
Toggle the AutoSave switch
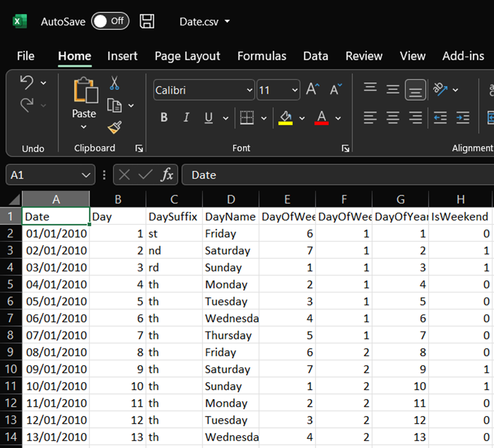click(x=110, y=21)
